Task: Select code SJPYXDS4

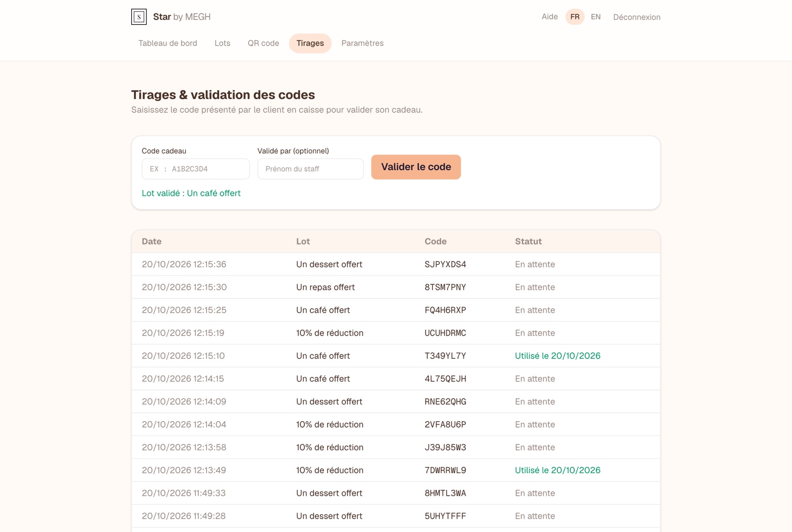Action: 445,264
